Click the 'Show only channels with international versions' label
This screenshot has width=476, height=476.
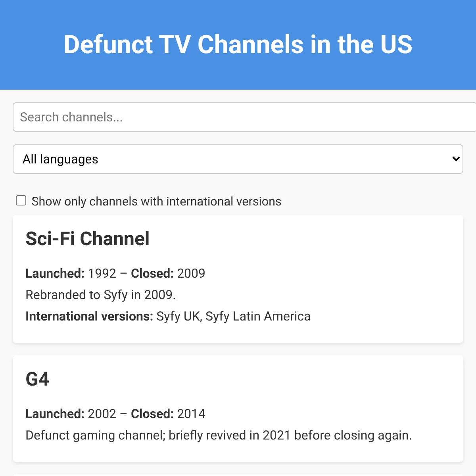click(156, 202)
